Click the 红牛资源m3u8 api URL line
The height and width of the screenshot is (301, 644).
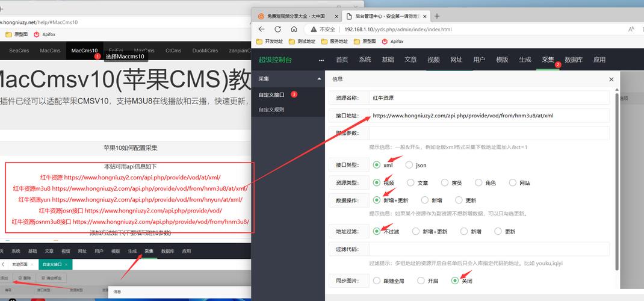pos(130,188)
